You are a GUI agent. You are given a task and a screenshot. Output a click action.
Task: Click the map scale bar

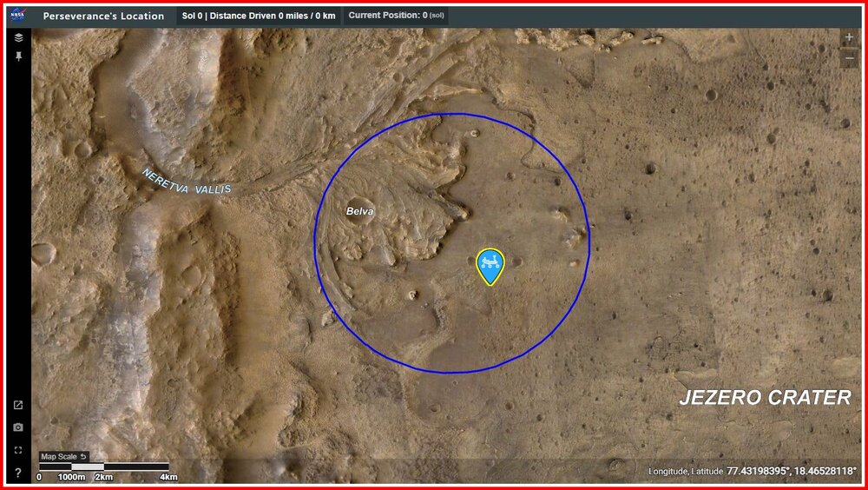[104, 467]
